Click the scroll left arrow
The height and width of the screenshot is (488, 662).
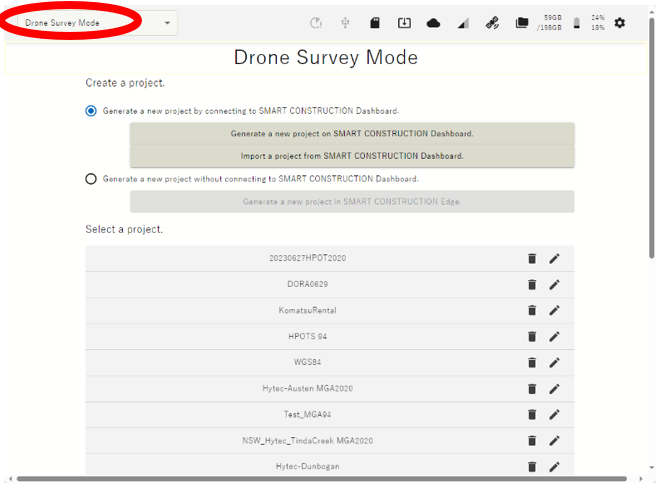pyautogui.click(x=11, y=479)
